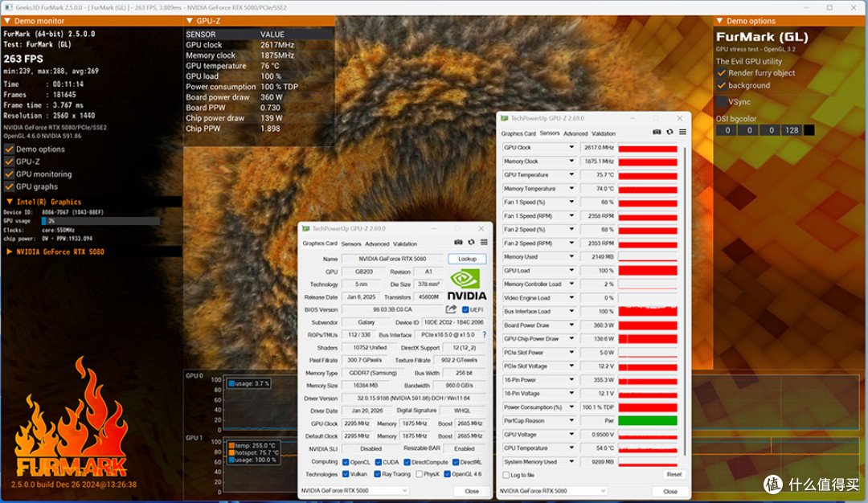
Task: Click the black OSI bgcolor swatch
Action: (809, 130)
